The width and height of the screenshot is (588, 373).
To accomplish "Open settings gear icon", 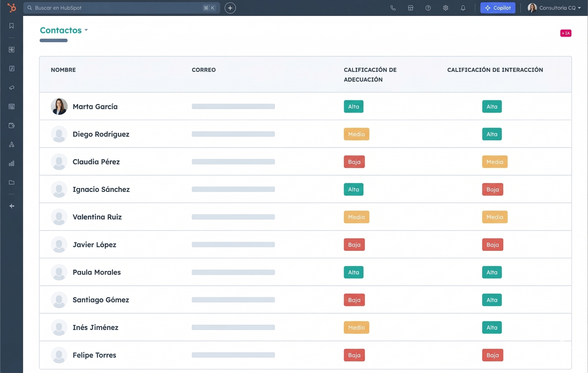I will pos(445,8).
